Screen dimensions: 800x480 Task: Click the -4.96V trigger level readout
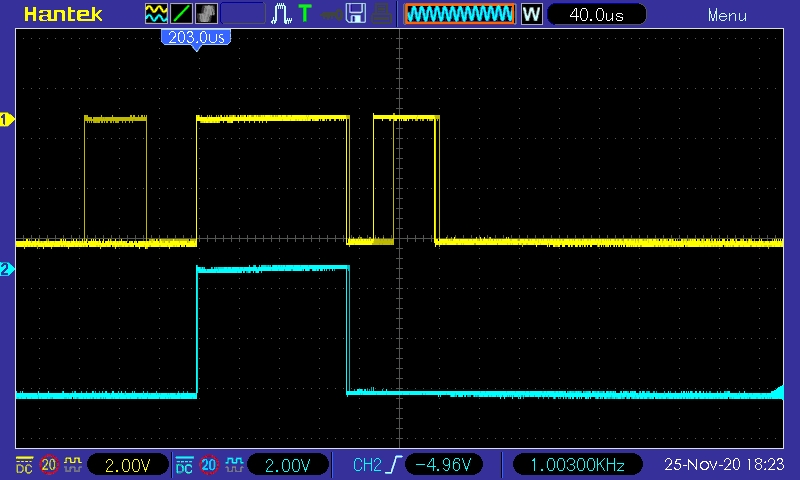[x=444, y=465]
